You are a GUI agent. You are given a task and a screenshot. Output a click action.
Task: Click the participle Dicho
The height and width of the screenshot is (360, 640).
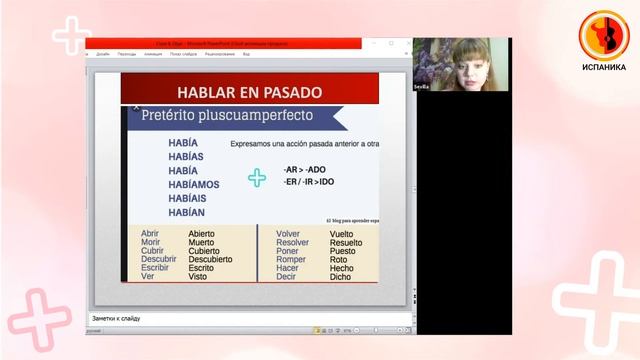coord(340,277)
